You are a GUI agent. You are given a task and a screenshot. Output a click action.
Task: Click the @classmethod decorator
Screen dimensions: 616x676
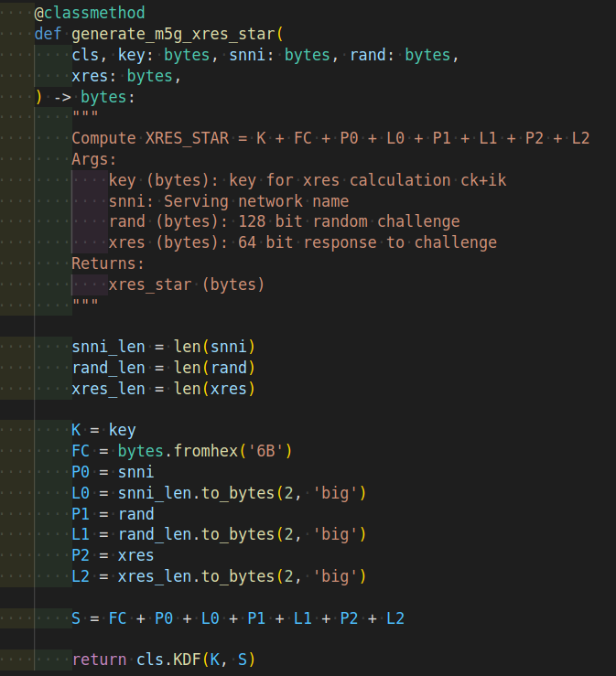(x=90, y=13)
